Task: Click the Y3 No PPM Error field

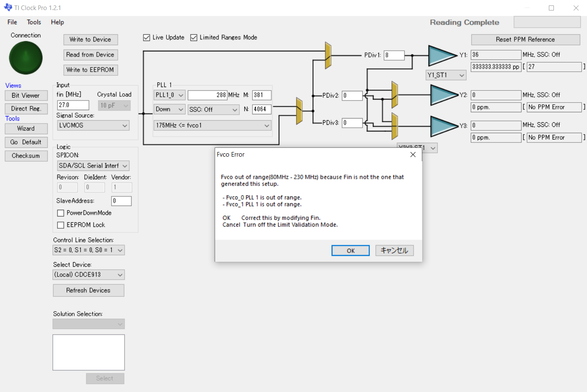Action: click(x=554, y=137)
